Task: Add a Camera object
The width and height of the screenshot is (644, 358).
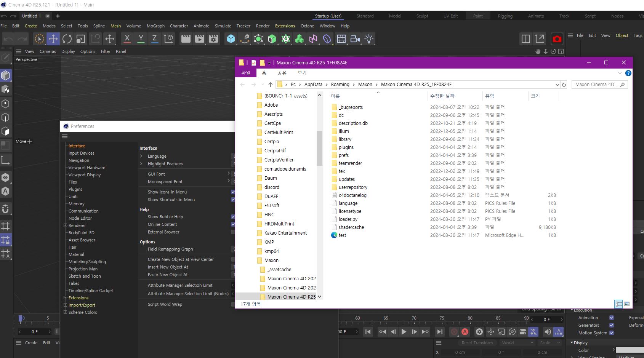Action: [x=355, y=39]
